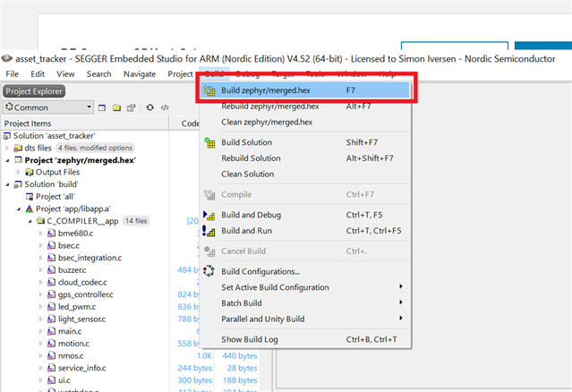The image size is (572, 392).
Task: Click the '4 files, modified options' badge
Action: pyautogui.click(x=95, y=148)
